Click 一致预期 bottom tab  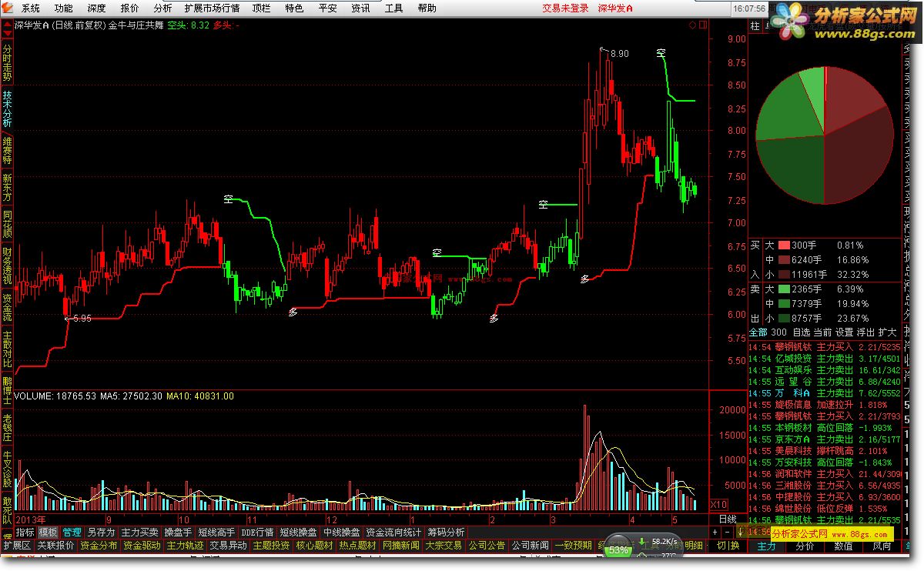573,546
